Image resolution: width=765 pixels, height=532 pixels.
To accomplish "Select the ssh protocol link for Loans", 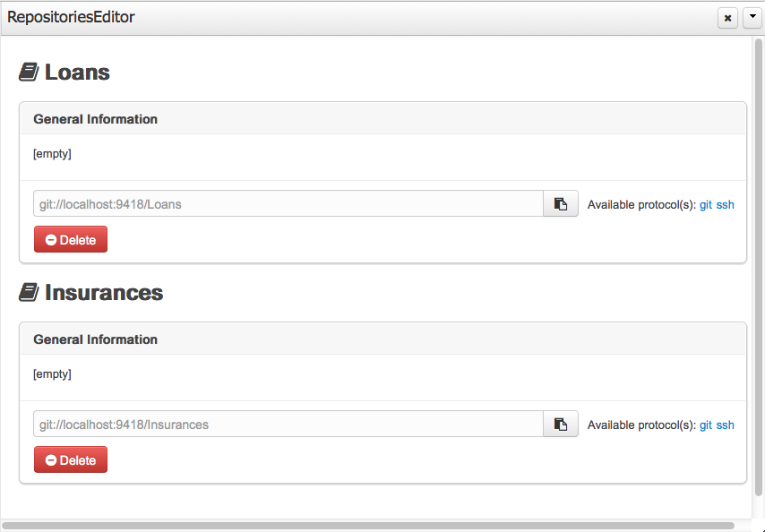I will [725, 205].
